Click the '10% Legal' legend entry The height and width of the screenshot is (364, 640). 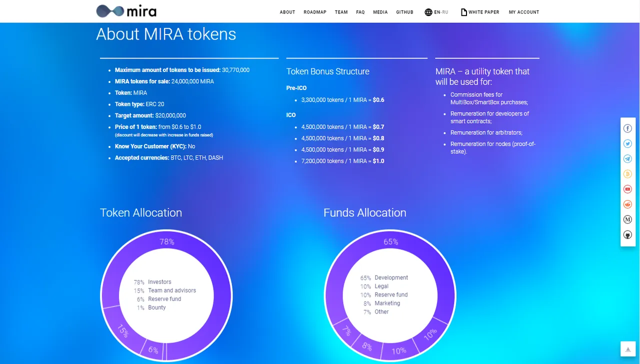374,286
